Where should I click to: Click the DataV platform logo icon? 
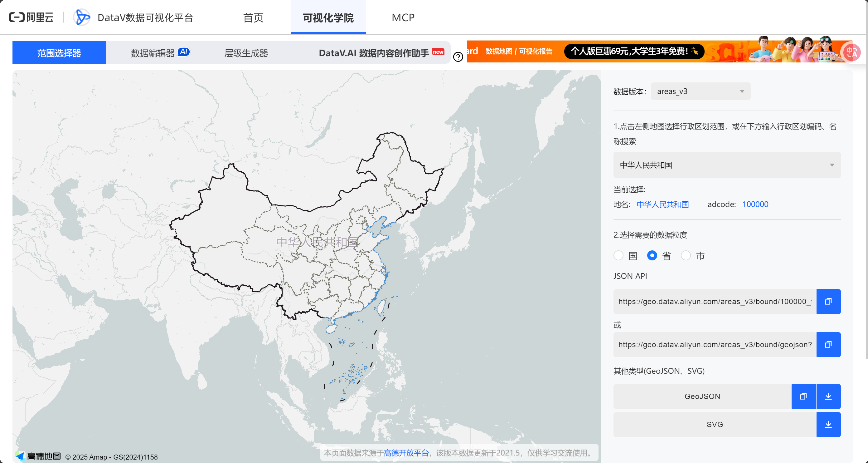pos(82,17)
